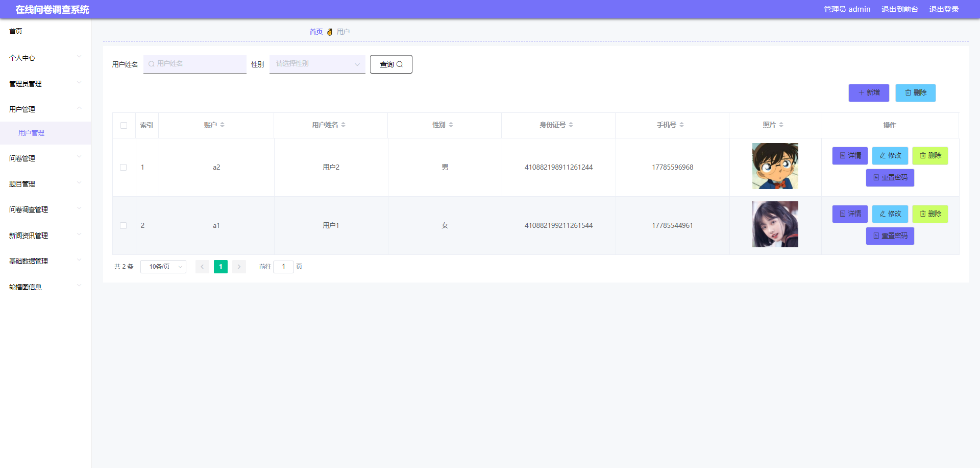The image size is (980, 468).
Task: Click the 查询 search button
Action: pos(391,64)
